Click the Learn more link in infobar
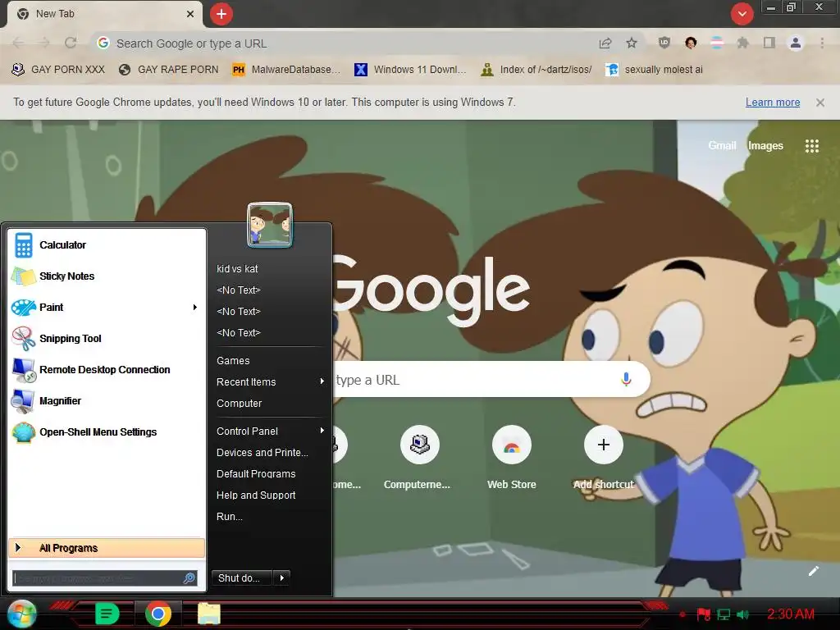The height and width of the screenshot is (630, 840). pyautogui.click(x=773, y=103)
